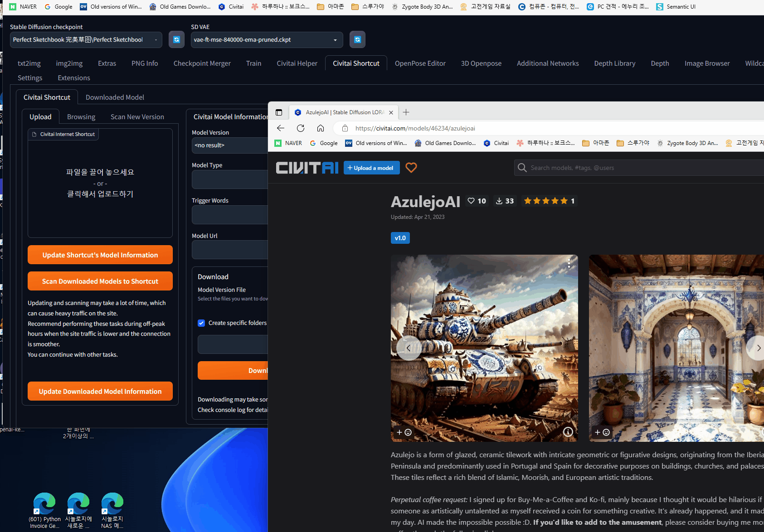Open the OpenPose Editor tab
This screenshot has width=764, height=532.
pyautogui.click(x=420, y=63)
